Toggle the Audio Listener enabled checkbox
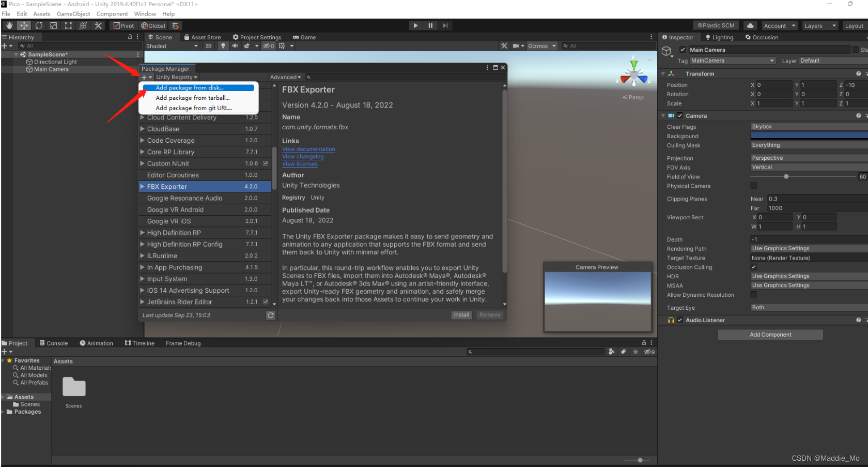Image resolution: width=868 pixels, height=467 pixels. (x=680, y=320)
